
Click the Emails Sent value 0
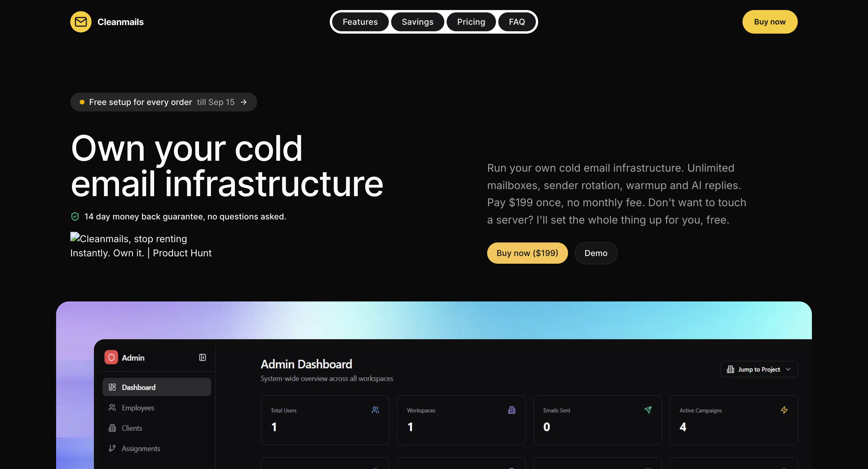click(x=546, y=427)
